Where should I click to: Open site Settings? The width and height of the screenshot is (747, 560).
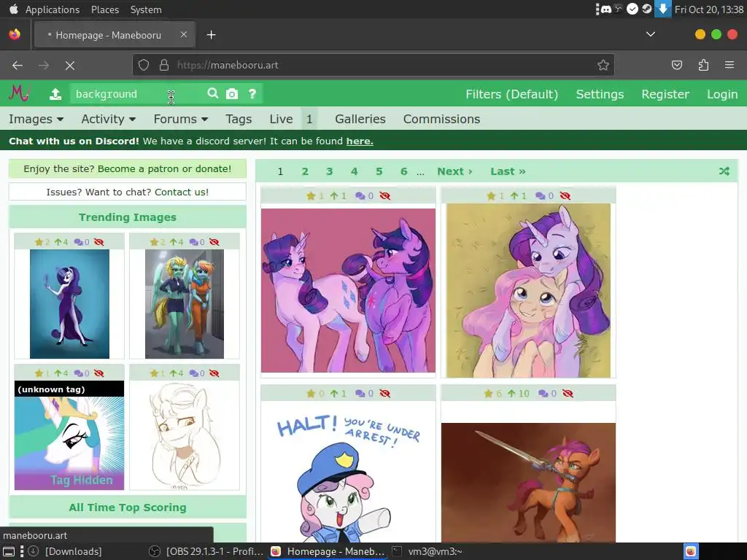point(600,94)
